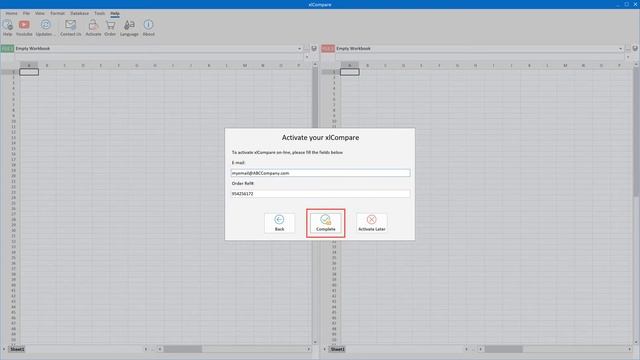This screenshot has height=360, width=640.
Task: Open the File ribbon tab
Action: coord(26,13)
